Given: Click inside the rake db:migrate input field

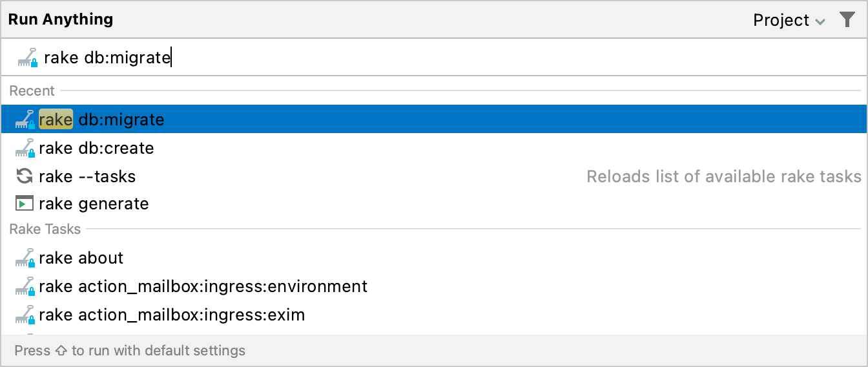Looking at the screenshot, I should point(387,58).
